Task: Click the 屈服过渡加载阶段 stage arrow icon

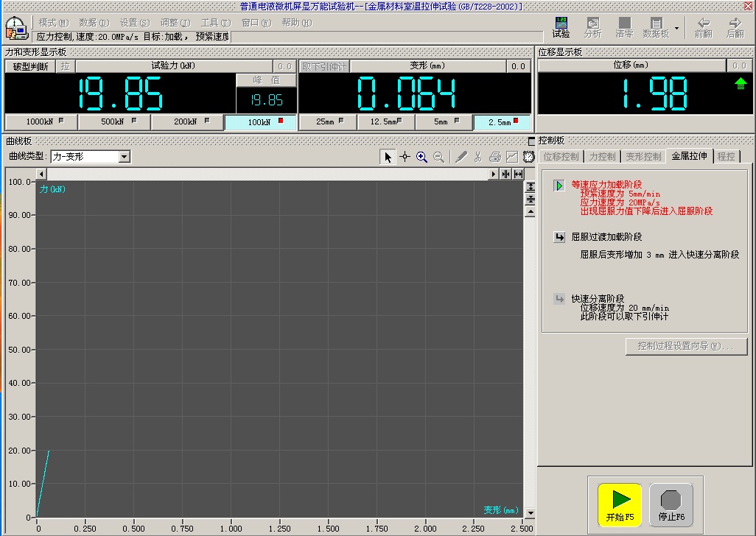Action: [x=559, y=237]
